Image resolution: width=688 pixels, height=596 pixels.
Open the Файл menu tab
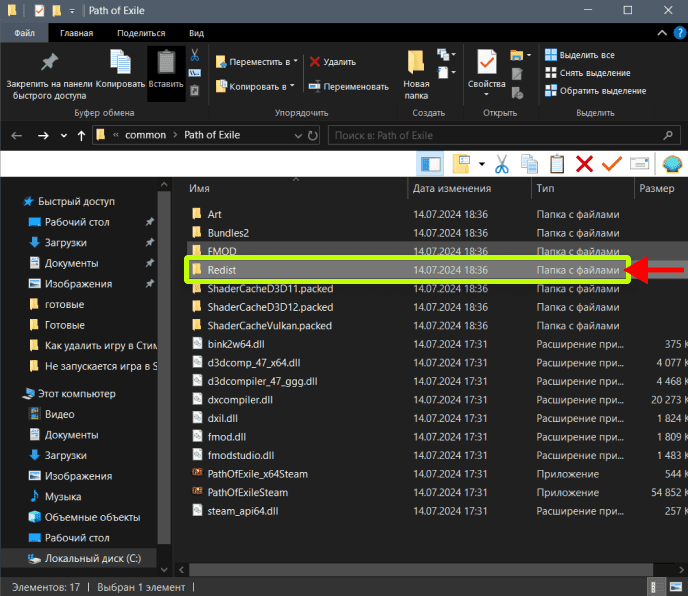tap(24, 33)
